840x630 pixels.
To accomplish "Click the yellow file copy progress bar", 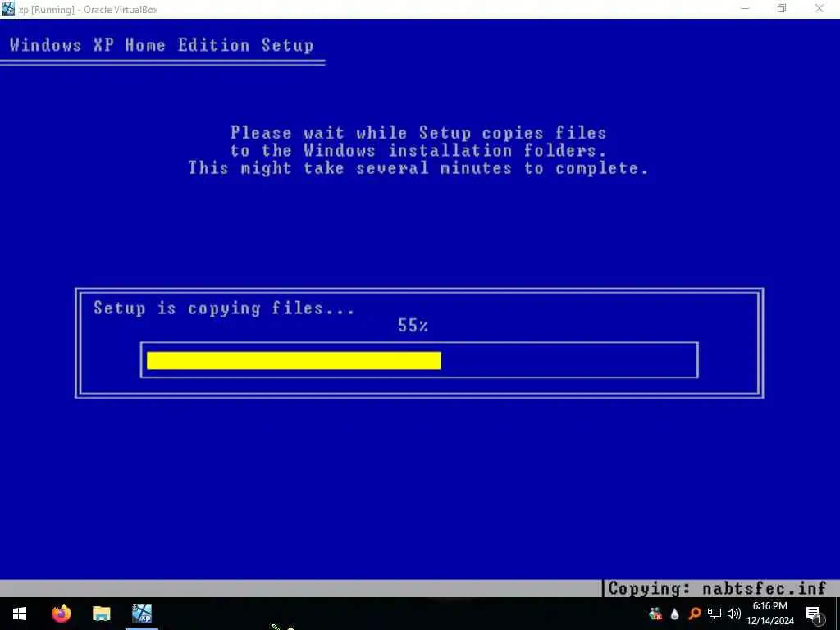I will [x=294, y=361].
